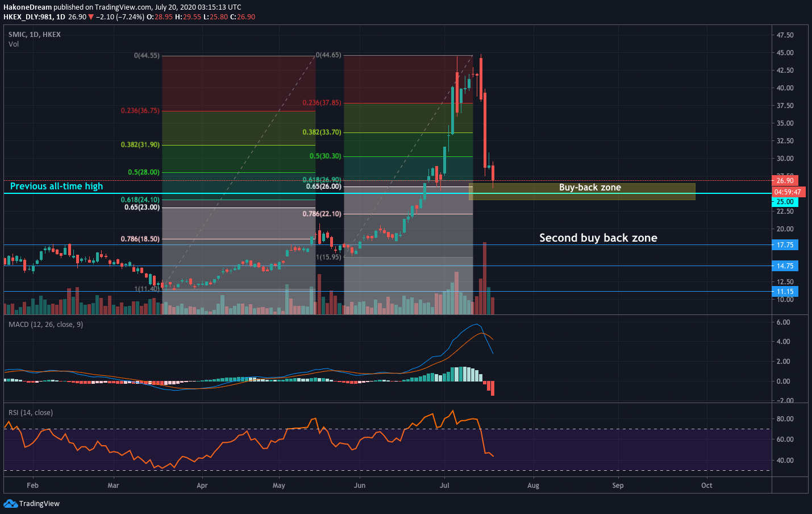Image resolution: width=812 pixels, height=514 pixels.
Task: Click the 'RSI (14, close)' indicator title
Action: click(31, 413)
